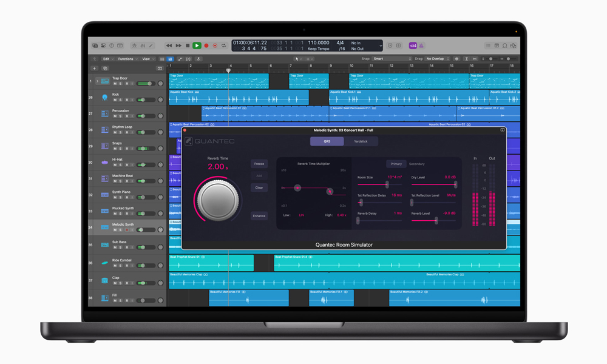The image size is (607, 364).
Task: Click the Rewind transport button
Action: point(169,45)
